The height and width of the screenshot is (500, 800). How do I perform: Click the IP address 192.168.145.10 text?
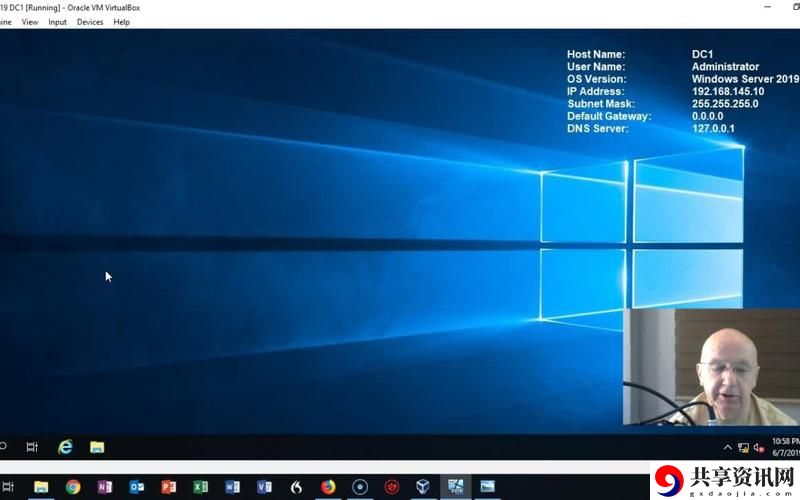pos(728,91)
